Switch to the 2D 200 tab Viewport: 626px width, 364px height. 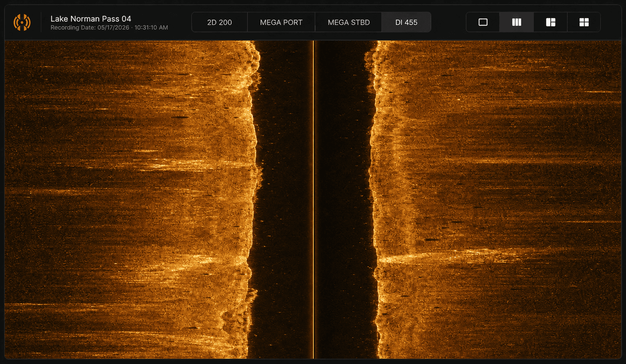click(220, 22)
